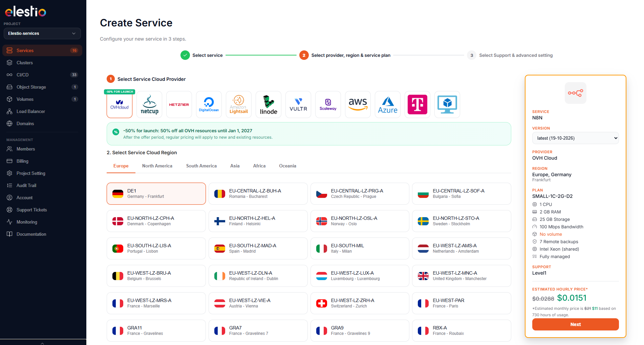Choose RBX-A France - Roubaix region
This screenshot has width=644, height=345.
pyautogui.click(x=461, y=331)
